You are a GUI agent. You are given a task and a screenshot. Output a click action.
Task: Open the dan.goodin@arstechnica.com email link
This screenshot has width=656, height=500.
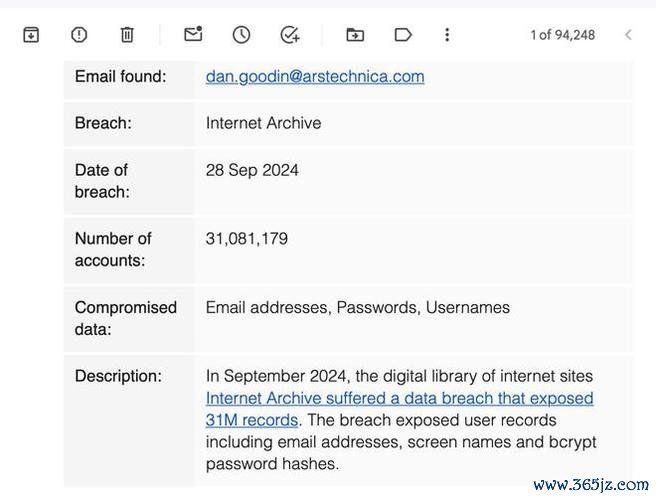tap(315, 77)
